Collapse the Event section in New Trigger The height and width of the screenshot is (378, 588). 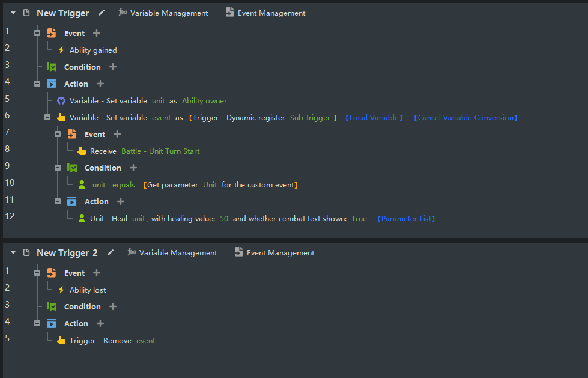[37, 34]
